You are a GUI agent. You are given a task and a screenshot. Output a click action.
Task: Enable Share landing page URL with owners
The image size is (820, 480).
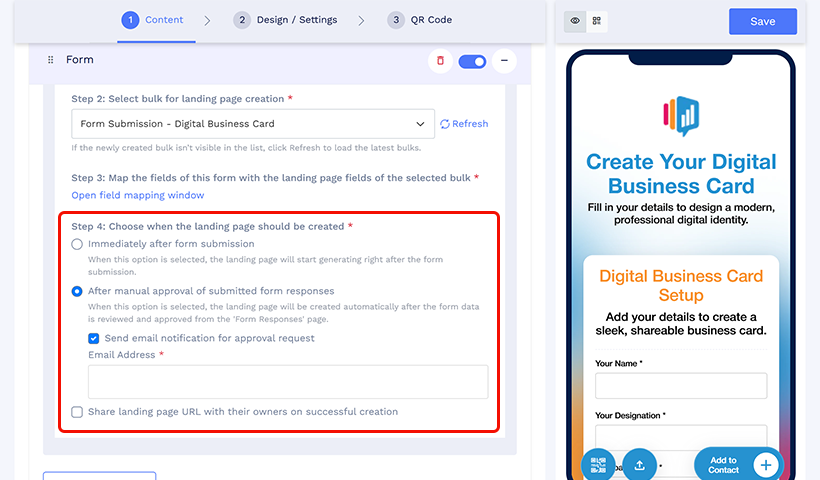(x=77, y=412)
